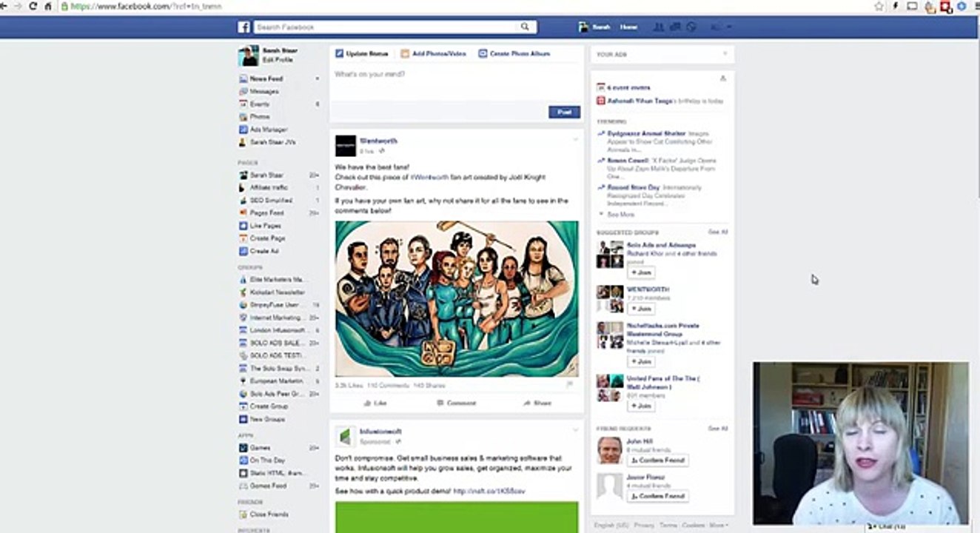Click the Games app icon in sidebar
Image resolution: width=980 pixels, height=533 pixels.
243,448
